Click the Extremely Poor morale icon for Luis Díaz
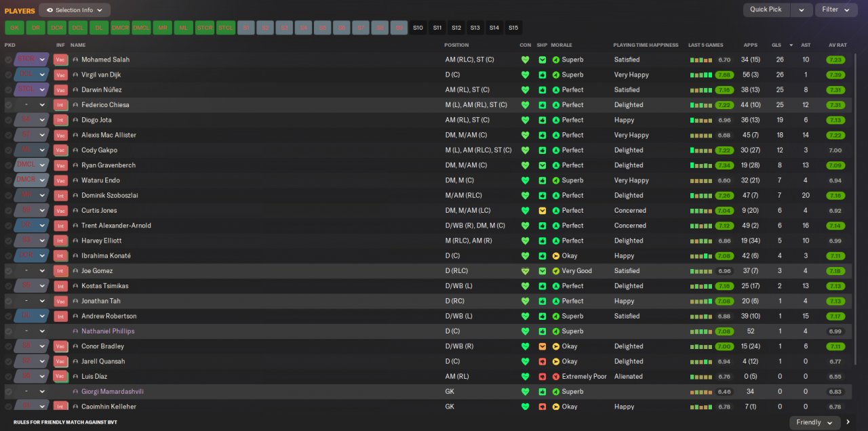 (x=556, y=376)
